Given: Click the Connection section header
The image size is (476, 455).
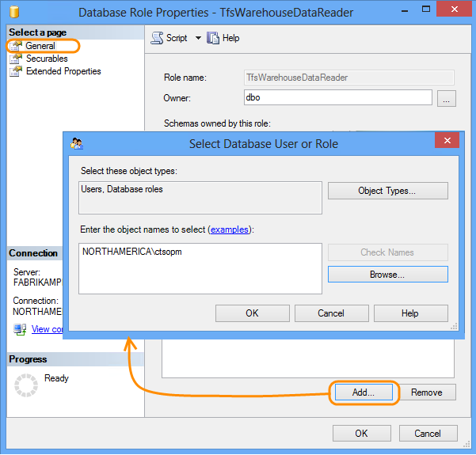Looking at the screenshot, I should 33,253.
